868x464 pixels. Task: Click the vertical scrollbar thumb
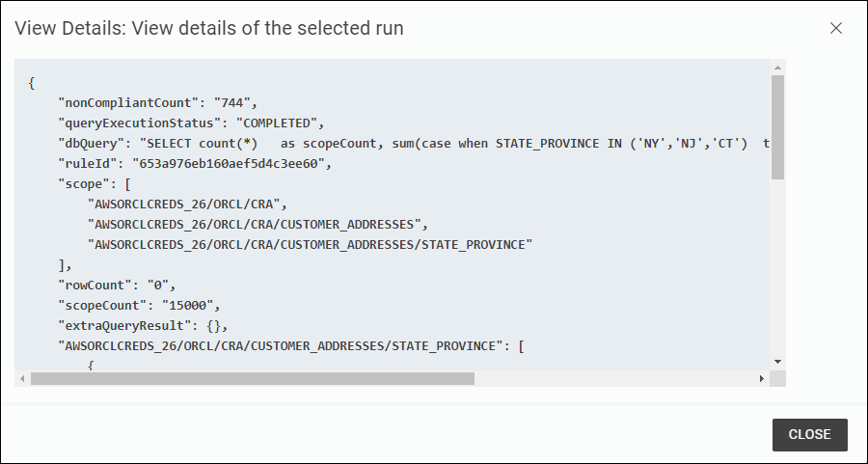tap(777, 127)
